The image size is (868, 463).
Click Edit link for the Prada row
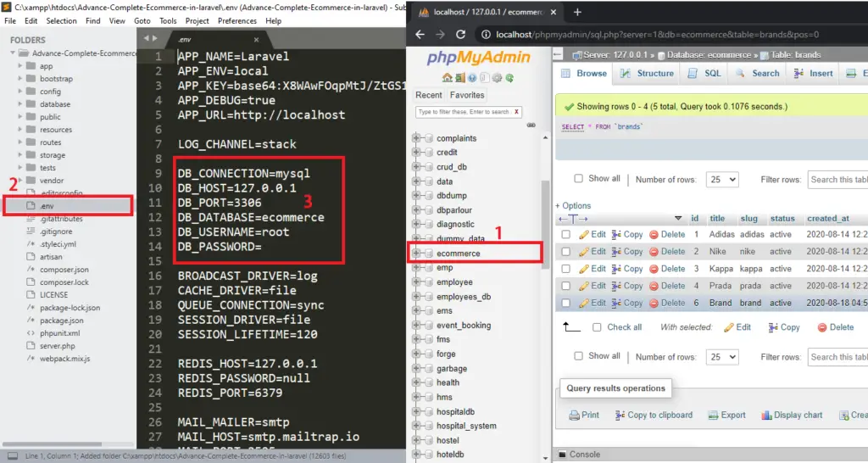click(x=592, y=286)
